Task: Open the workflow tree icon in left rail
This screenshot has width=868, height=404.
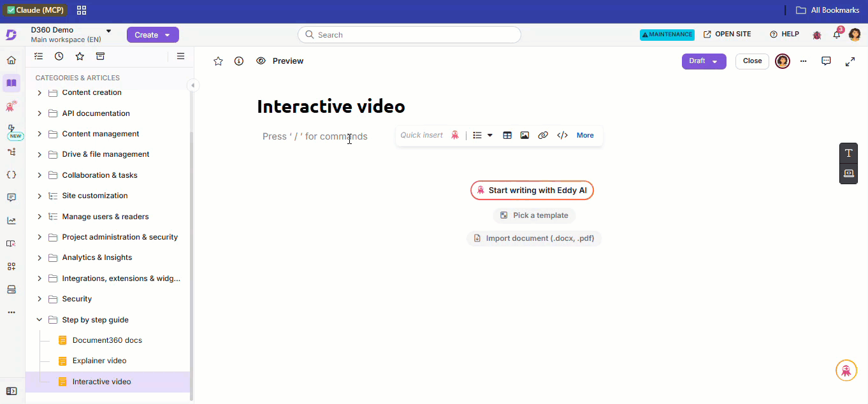Action: pos(11,152)
